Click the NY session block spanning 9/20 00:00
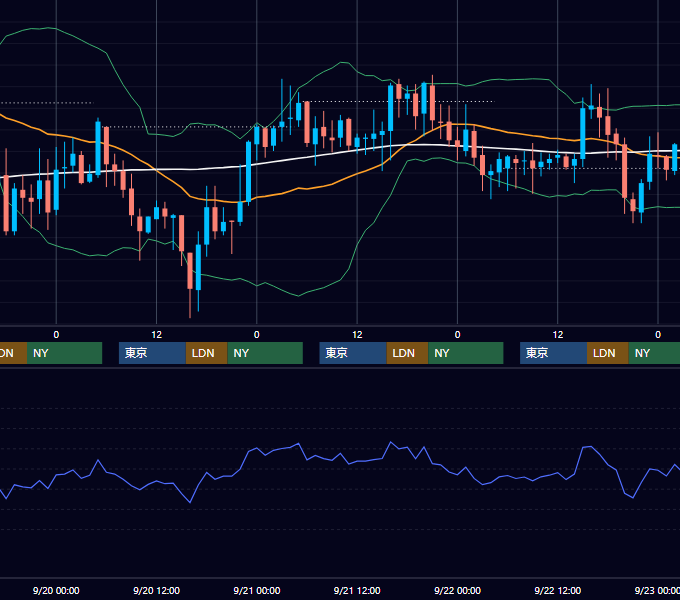680x600 pixels. pos(64,353)
